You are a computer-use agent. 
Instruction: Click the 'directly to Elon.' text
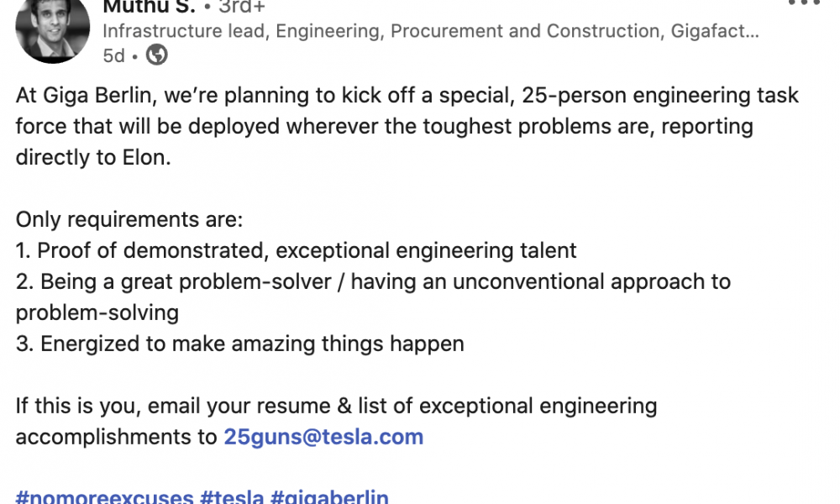[x=93, y=157]
